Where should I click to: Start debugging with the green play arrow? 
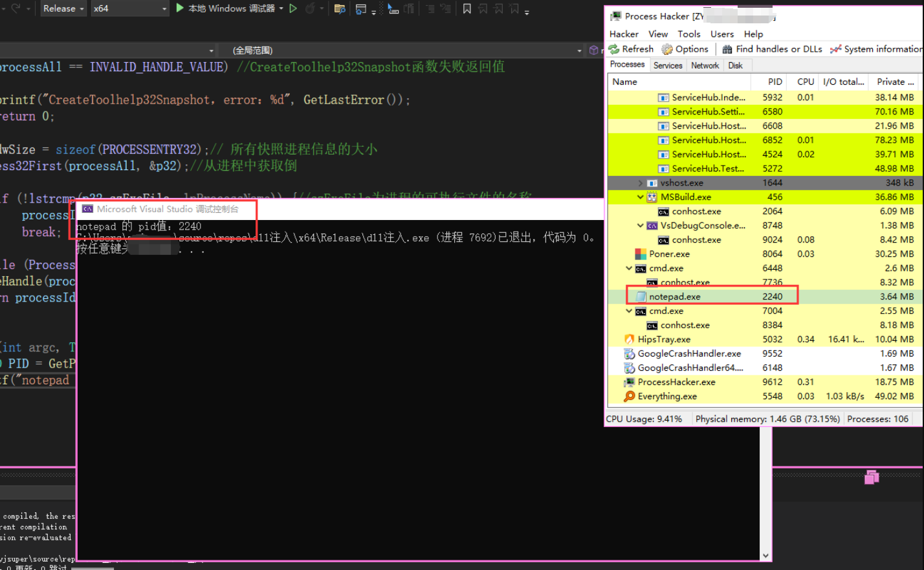180,8
